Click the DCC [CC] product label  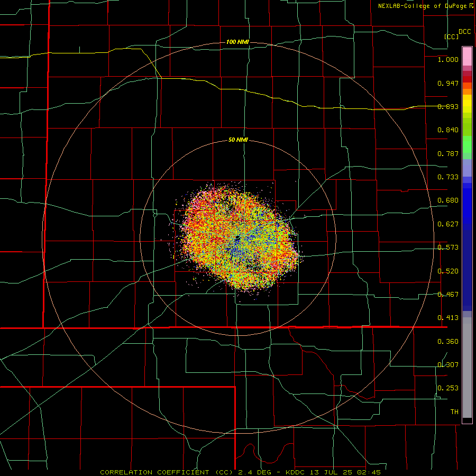click(x=457, y=34)
